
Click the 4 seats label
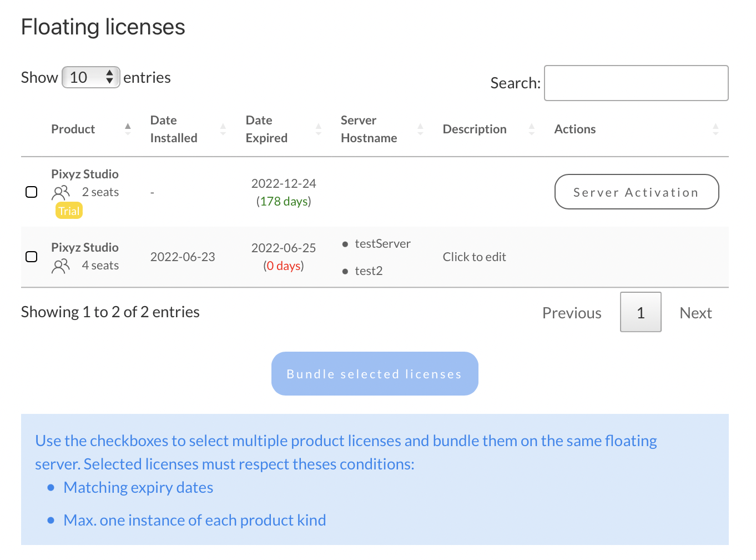click(100, 266)
